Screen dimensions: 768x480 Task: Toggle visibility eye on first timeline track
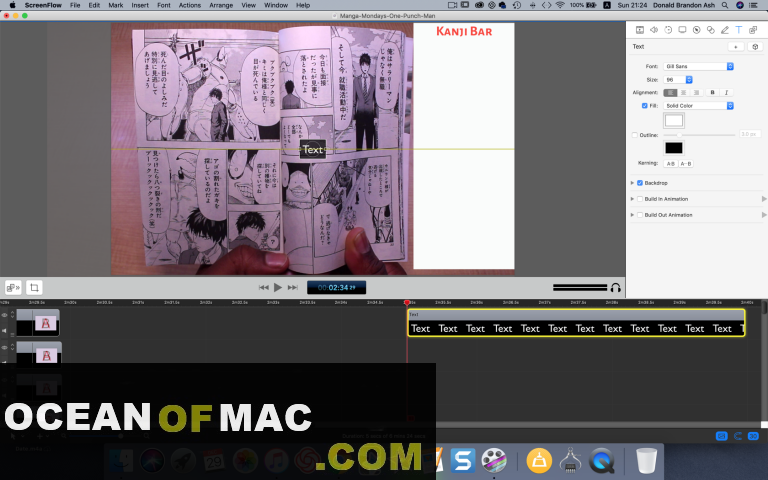pyautogui.click(x=4, y=315)
